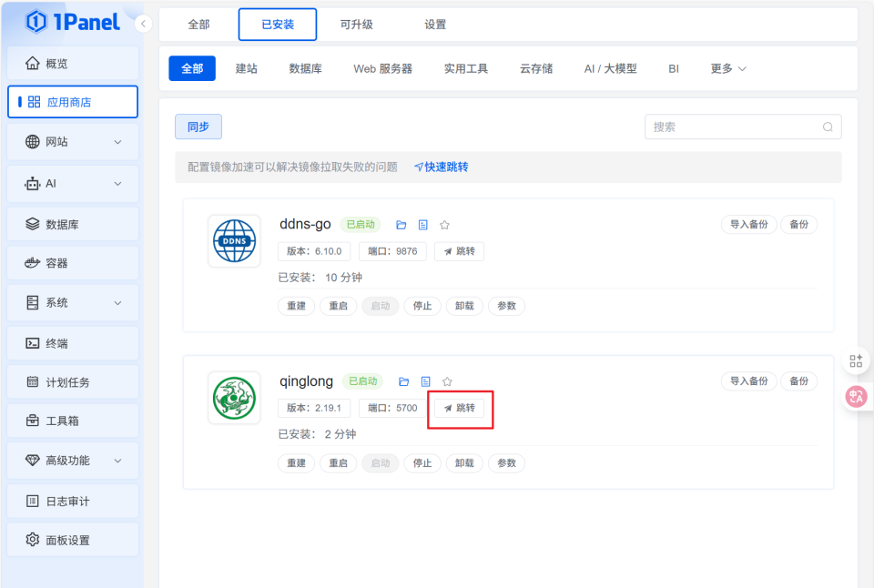
Task: Open qinglong install folder icon
Action: coord(403,381)
